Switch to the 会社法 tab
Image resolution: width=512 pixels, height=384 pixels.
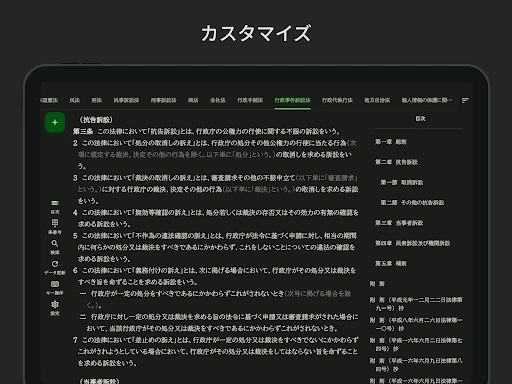(218, 100)
